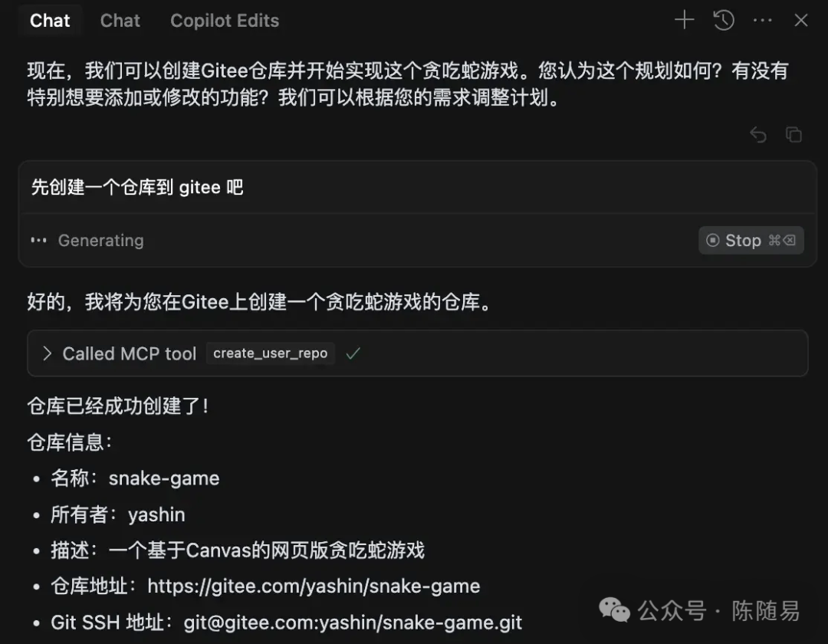Click the user message input box text
This screenshot has width=828, height=644.
coord(137,187)
